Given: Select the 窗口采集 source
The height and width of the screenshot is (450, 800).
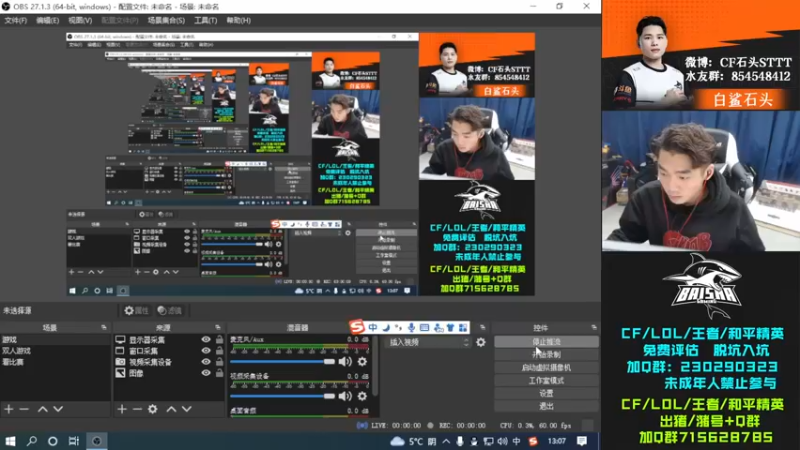Looking at the screenshot, I should [143, 351].
